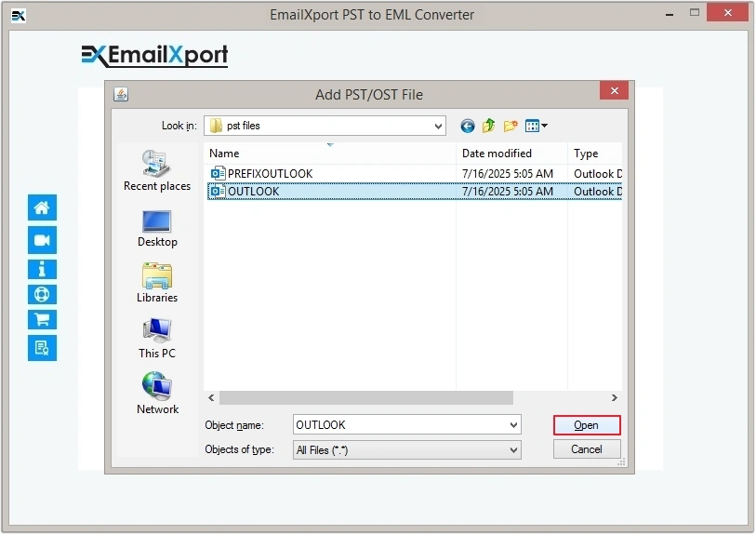Go up one folder level

tap(488, 126)
